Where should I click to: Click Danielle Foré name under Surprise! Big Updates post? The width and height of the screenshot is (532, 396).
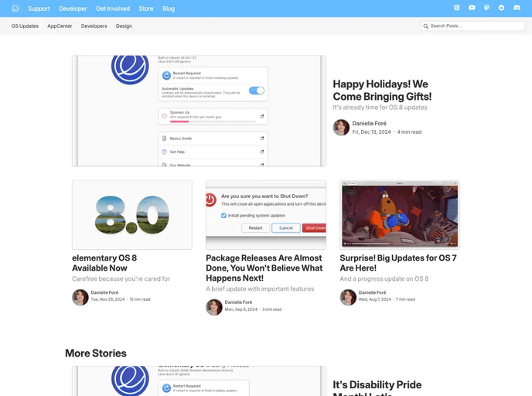pyautogui.click(x=372, y=292)
